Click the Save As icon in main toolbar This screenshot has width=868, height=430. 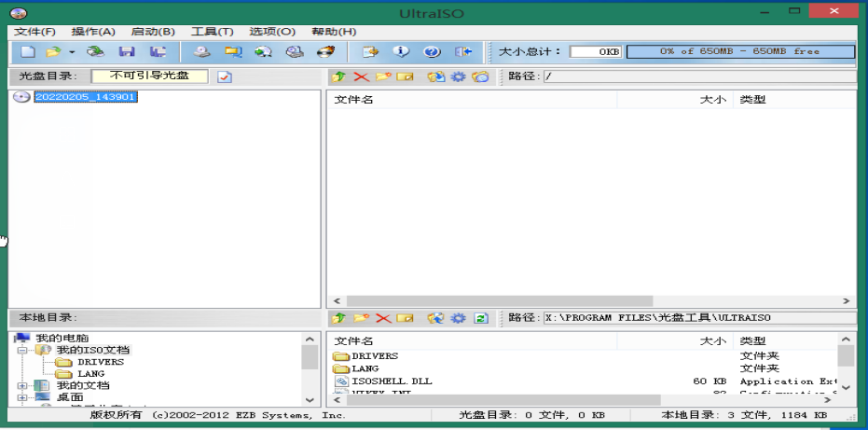click(x=158, y=52)
